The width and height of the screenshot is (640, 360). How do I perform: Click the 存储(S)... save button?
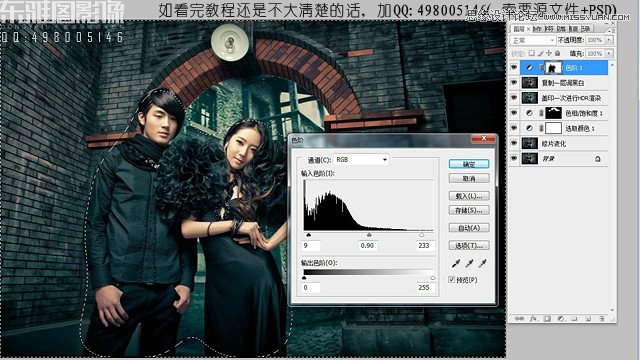click(469, 211)
